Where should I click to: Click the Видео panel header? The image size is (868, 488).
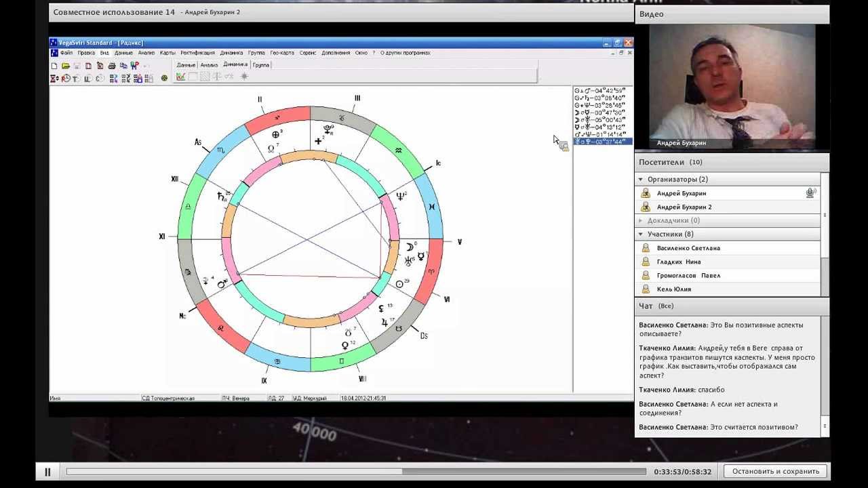point(732,14)
